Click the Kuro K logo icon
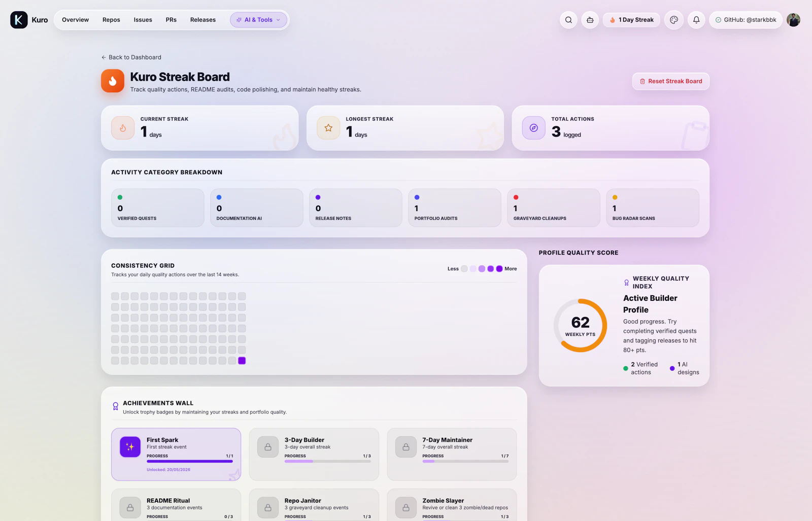 [19, 20]
